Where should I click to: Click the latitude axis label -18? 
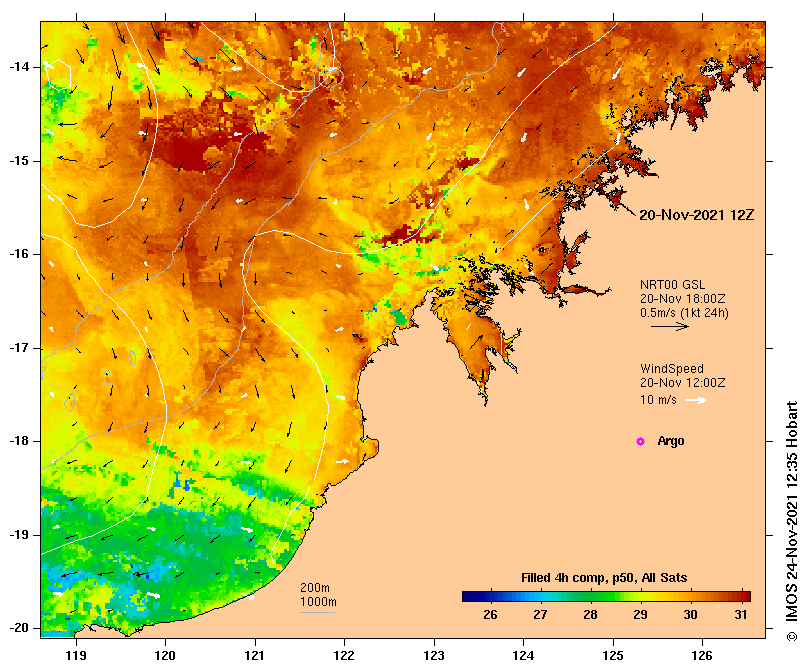[x=20, y=441]
